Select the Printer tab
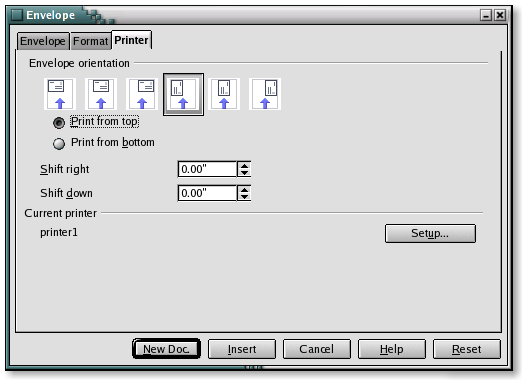522x380 pixels. tap(131, 40)
